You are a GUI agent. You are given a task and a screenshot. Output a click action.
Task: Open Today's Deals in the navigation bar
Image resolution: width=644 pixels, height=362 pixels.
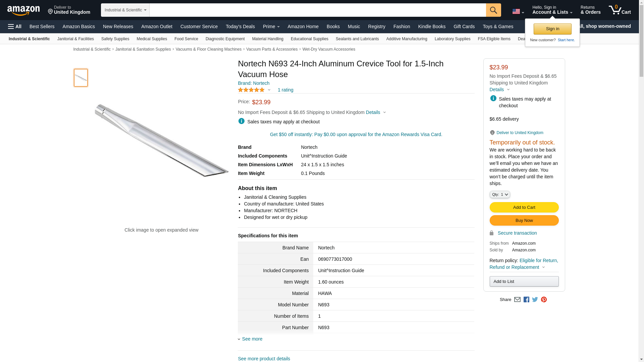[240, 26]
